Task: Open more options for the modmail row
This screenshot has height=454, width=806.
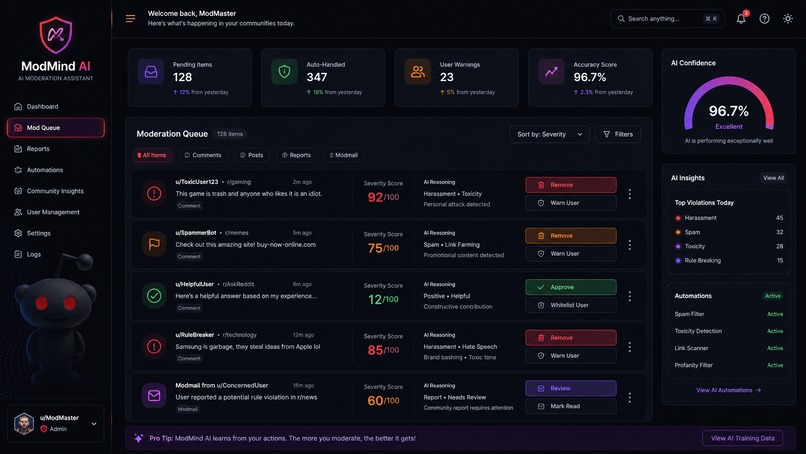Action: tap(630, 397)
